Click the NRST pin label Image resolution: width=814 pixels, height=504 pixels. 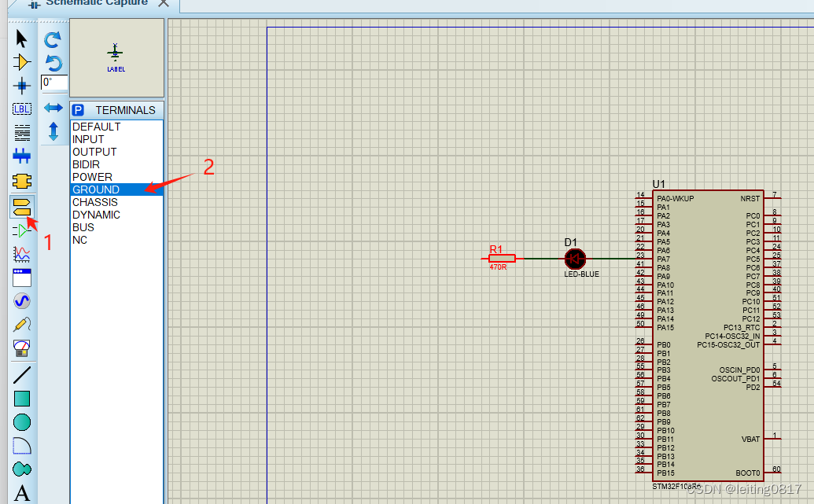(750, 198)
